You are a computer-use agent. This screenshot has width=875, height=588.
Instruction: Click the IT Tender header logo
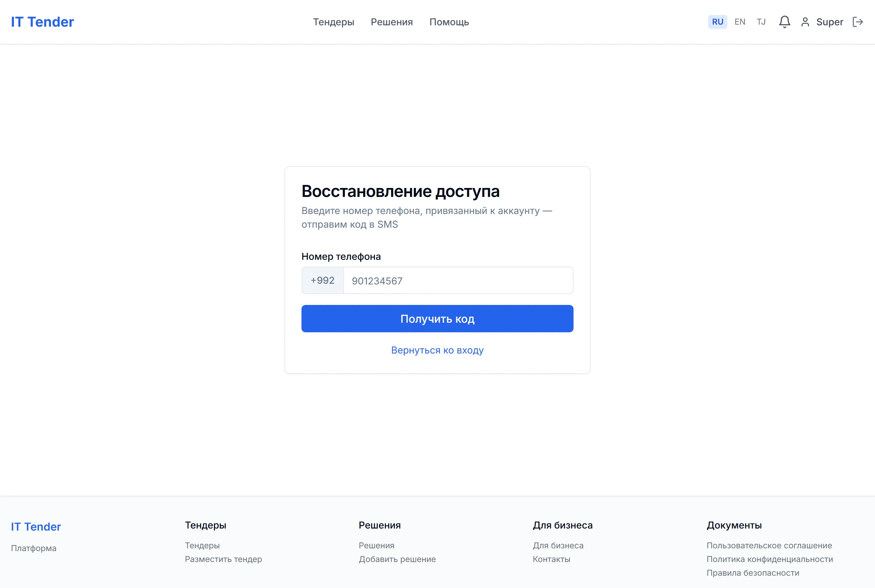[42, 22]
